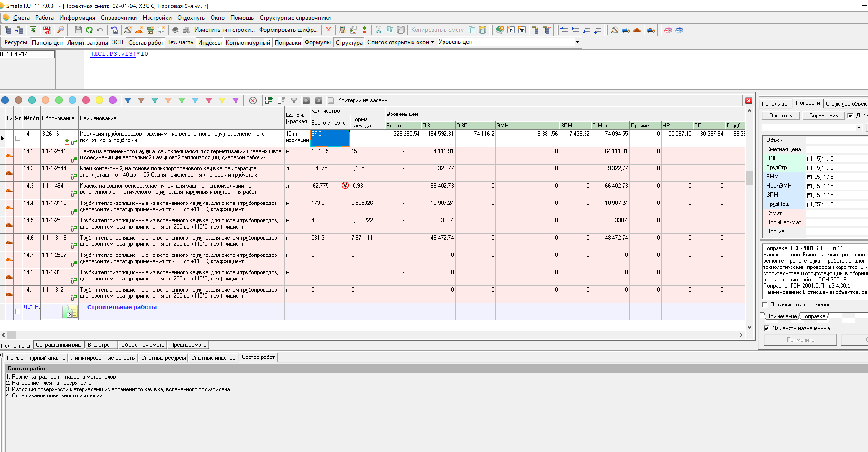Viewport: 868px width, 452px height.
Task: Open the 'Смета' menu
Action: point(21,18)
